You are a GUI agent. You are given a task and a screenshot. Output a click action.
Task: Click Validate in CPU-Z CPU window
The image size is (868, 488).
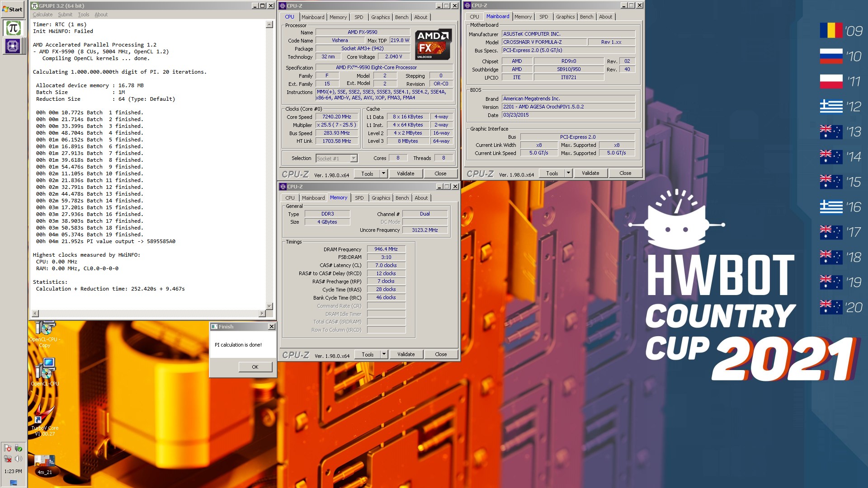point(406,174)
